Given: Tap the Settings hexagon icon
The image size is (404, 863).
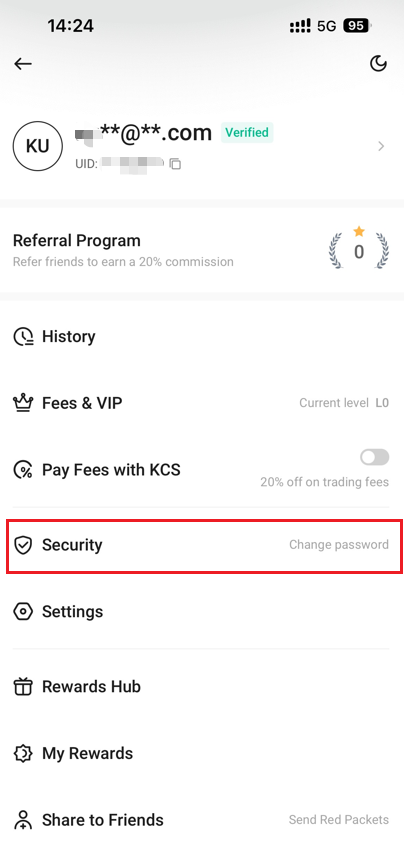Looking at the screenshot, I should pos(23,611).
